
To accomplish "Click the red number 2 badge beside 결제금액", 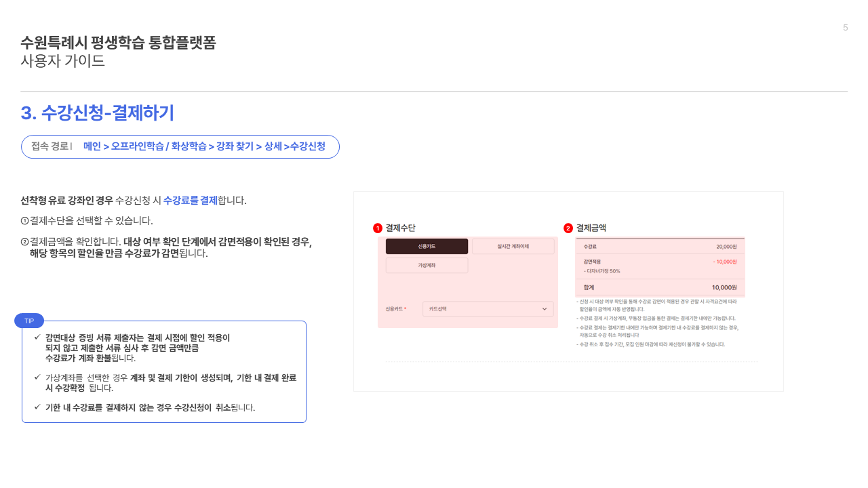I will [568, 228].
